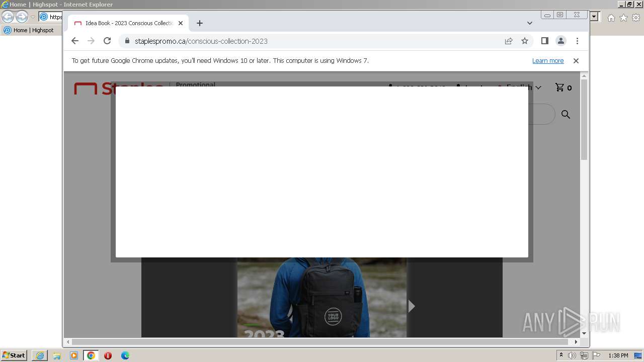Click the magnifier search icon on Staples

(x=566, y=115)
